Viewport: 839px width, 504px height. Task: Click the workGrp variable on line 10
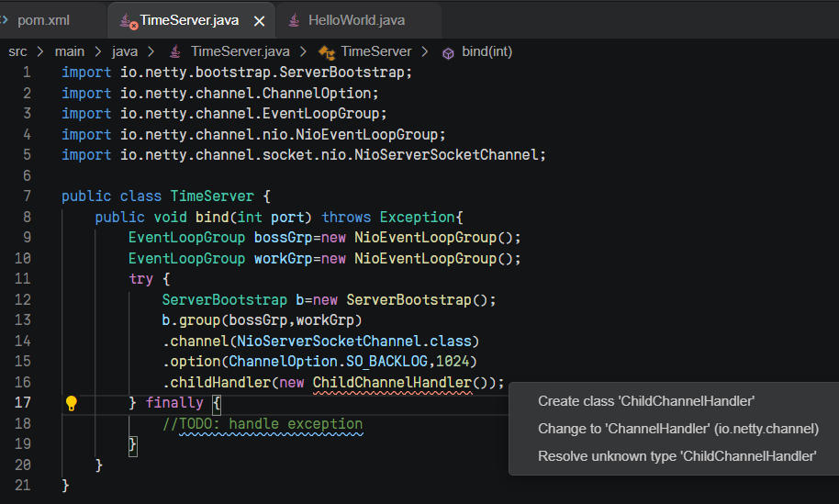pyautogui.click(x=283, y=258)
